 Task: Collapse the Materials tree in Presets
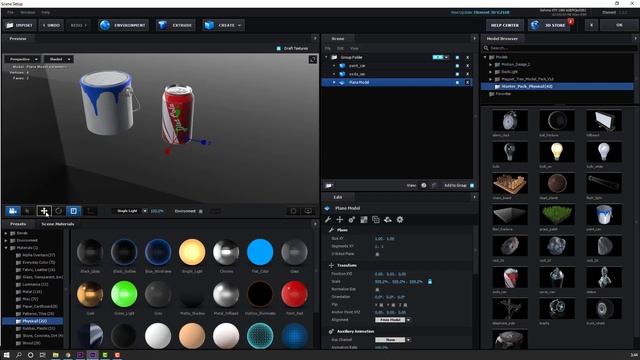(x=6, y=248)
